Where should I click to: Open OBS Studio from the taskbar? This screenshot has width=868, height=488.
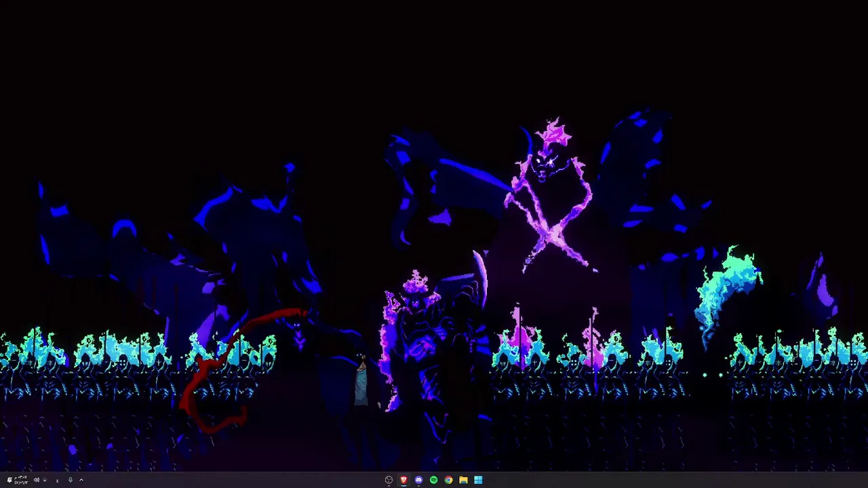[389, 480]
